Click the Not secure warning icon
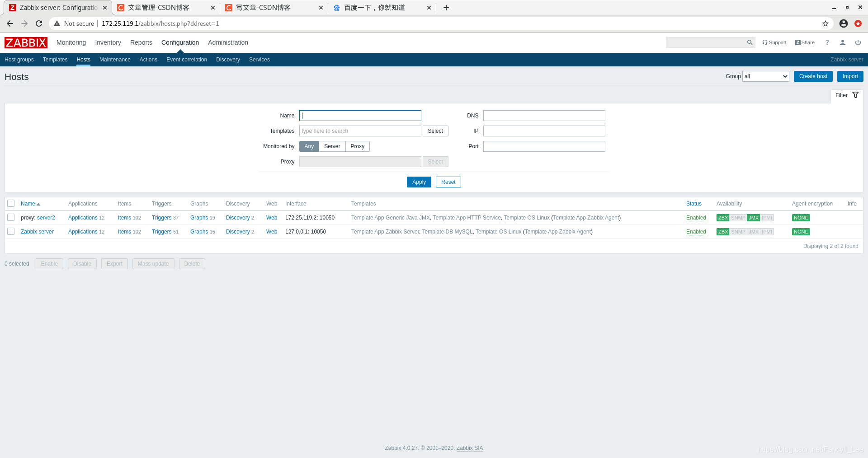The width and height of the screenshot is (868, 458). click(x=57, y=23)
